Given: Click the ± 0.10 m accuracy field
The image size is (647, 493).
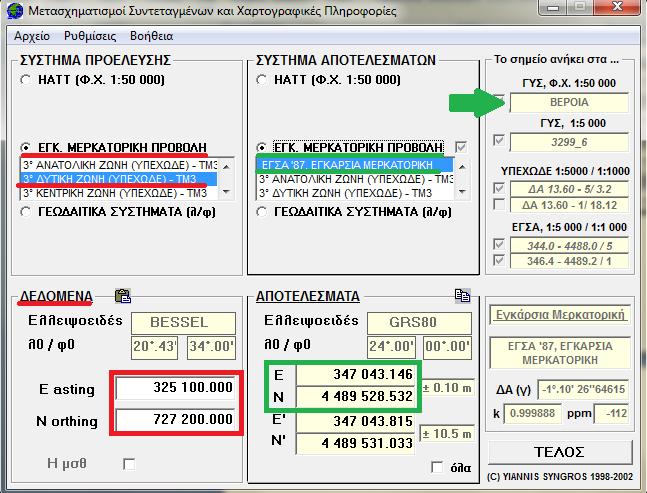Looking at the screenshot, I should [447, 388].
